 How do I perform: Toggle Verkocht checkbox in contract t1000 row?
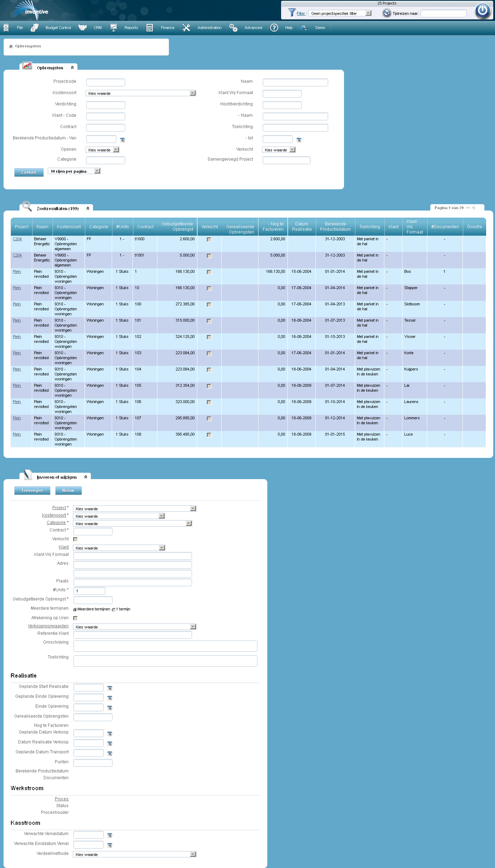[209, 240]
